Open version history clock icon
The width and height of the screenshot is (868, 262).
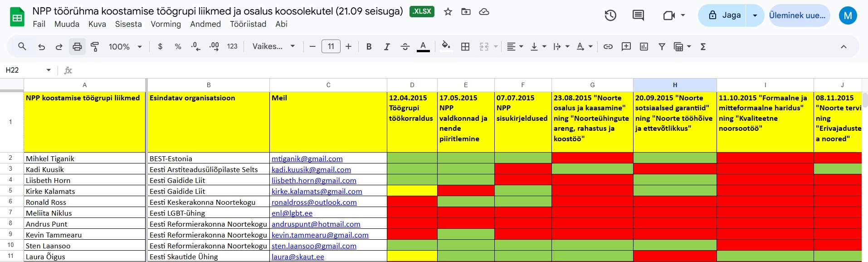pos(610,15)
